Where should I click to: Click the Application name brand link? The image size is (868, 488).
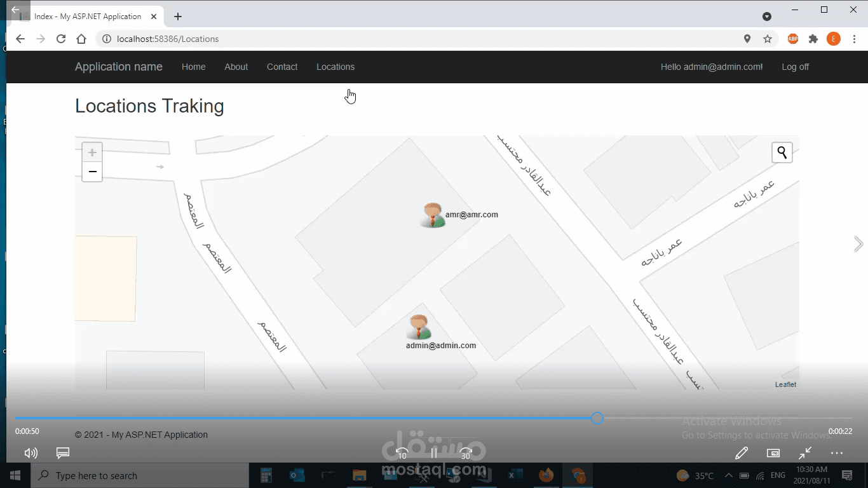pyautogui.click(x=119, y=67)
